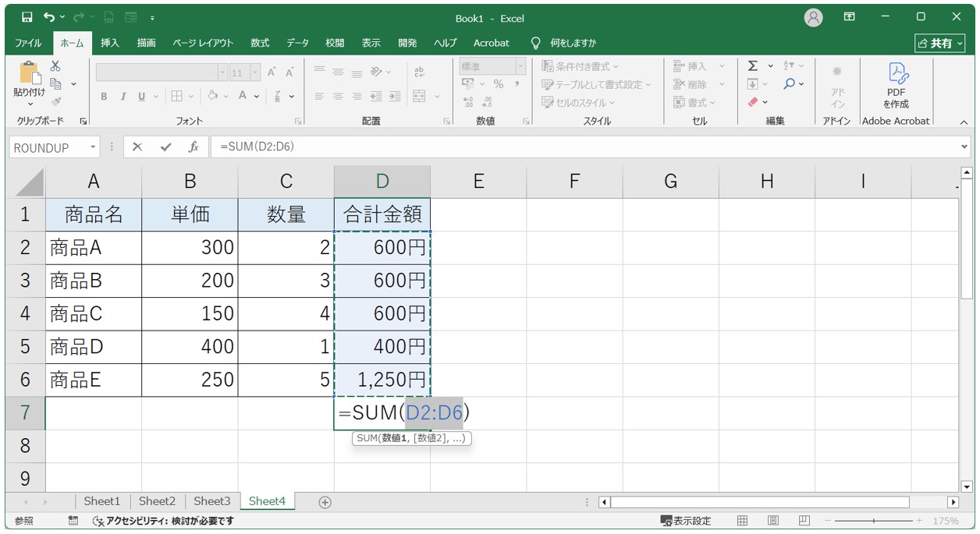Select the format painter icon
Image resolution: width=980 pixels, height=534 pixels.
(55, 102)
